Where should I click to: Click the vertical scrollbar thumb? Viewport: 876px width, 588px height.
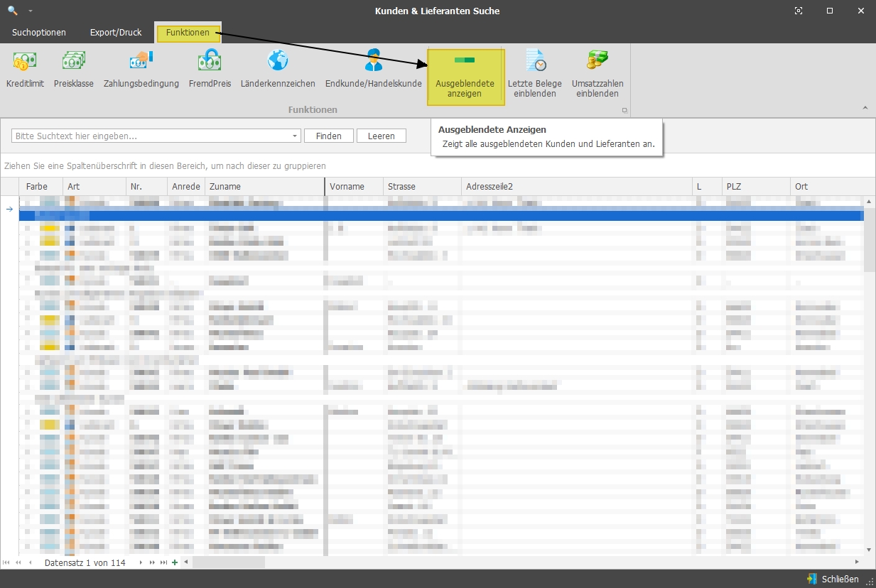tap(870, 239)
